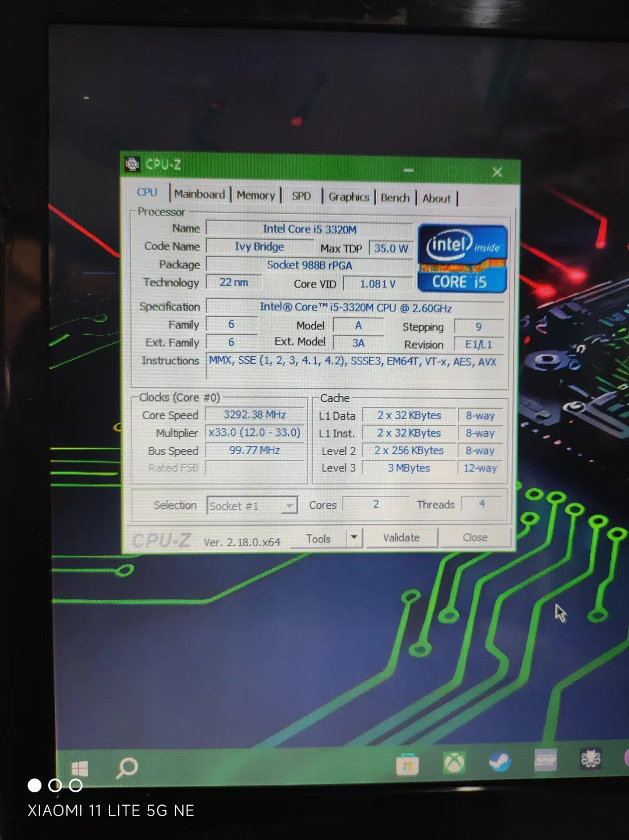Open taskbar search magnifier
The height and width of the screenshot is (840, 629).
pyautogui.click(x=126, y=768)
